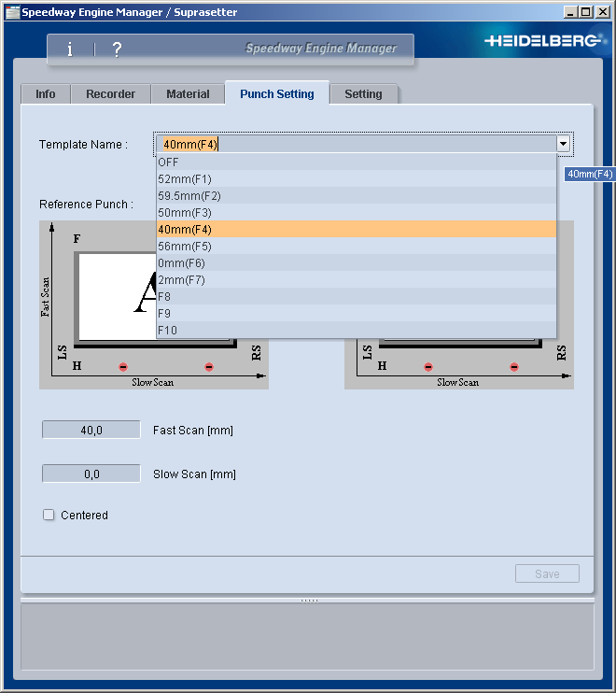Screen dimensions: 616x693
Task: Select the Punch Setting tab
Action: [x=277, y=93]
